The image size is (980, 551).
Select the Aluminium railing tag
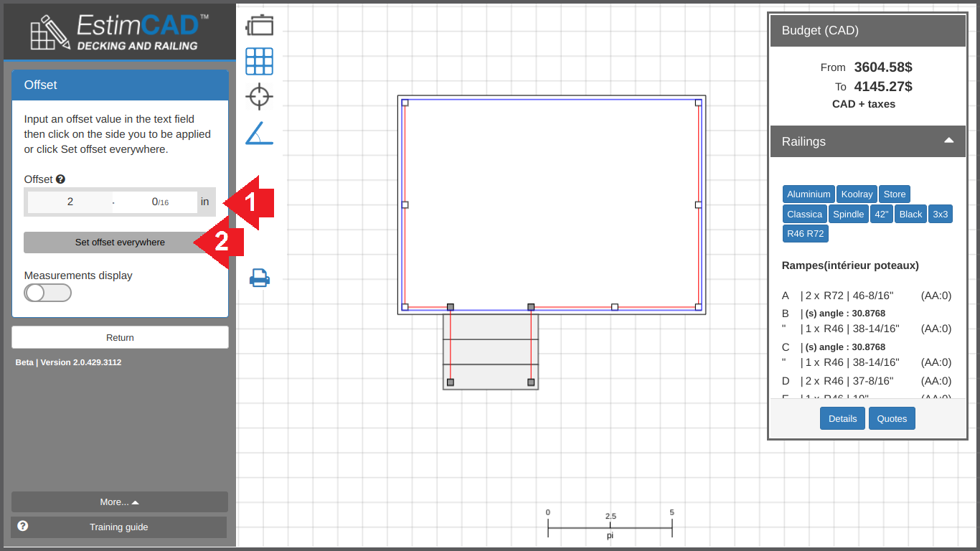click(808, 194)
